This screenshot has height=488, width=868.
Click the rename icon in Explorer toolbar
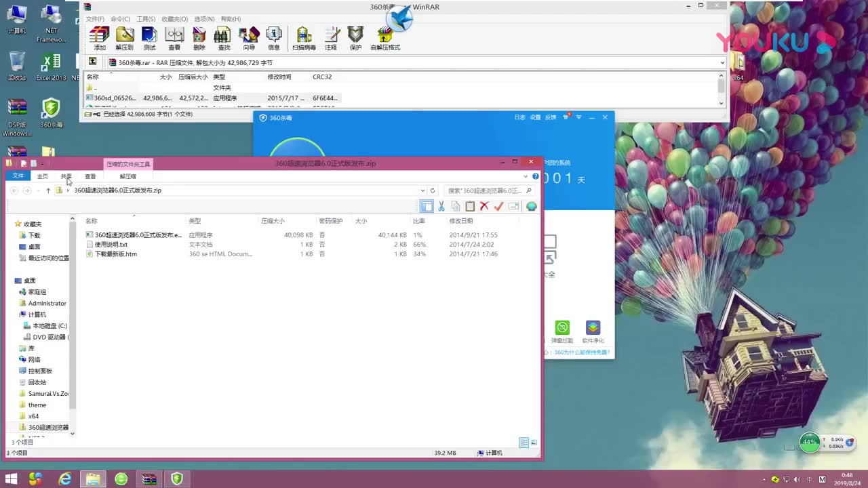[x=514, y=206]
